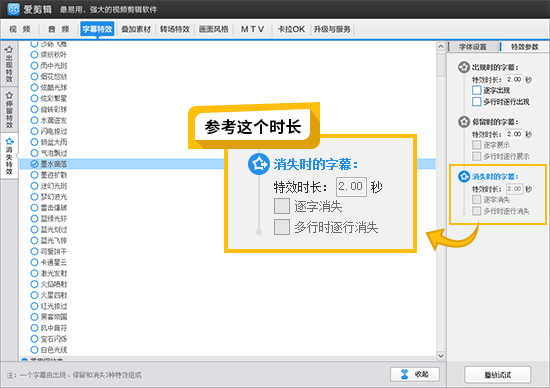This screenshot has width=550, height=388.
Task: Select 旋转彩球 effect radio button
Action: 34,109
